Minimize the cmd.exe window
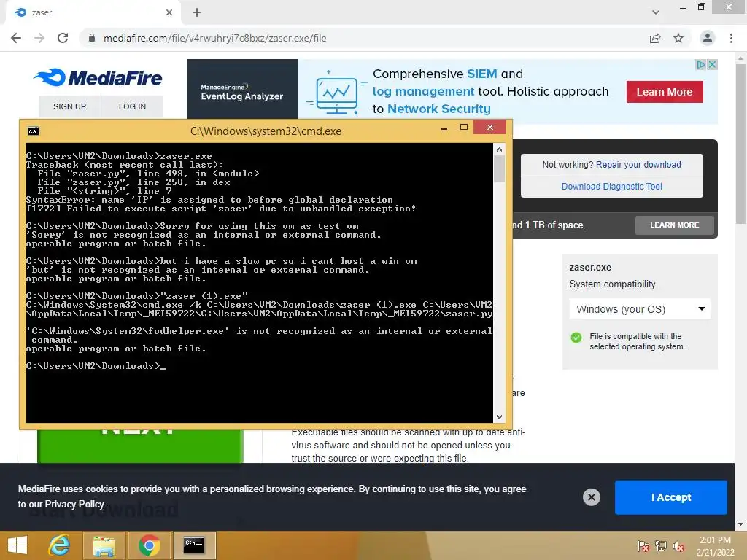This screenshot has width=747, height=560. [444, 128]
